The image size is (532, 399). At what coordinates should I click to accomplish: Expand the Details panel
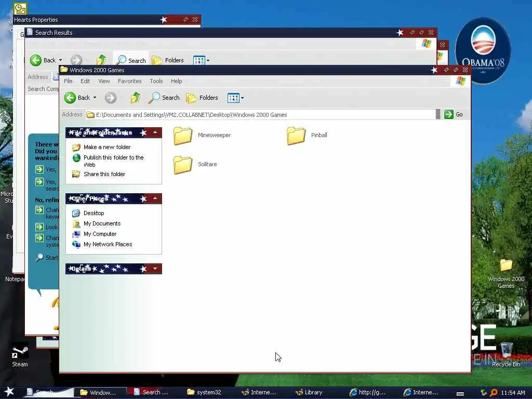(155, 269)
